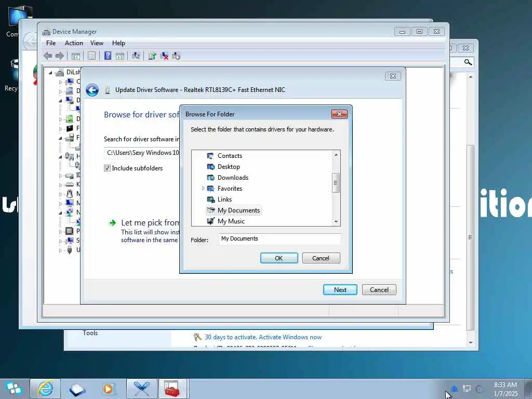Click the green arrow beside Let me pick

coord(112,223)
